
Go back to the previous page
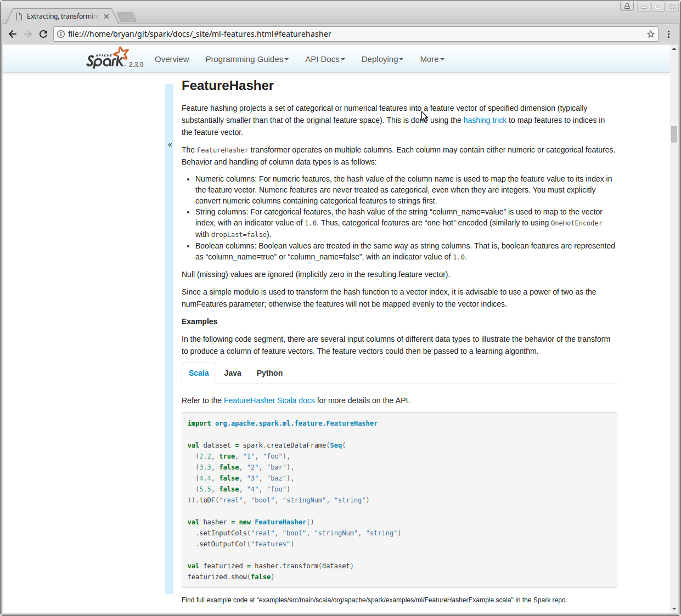(13, 34)
